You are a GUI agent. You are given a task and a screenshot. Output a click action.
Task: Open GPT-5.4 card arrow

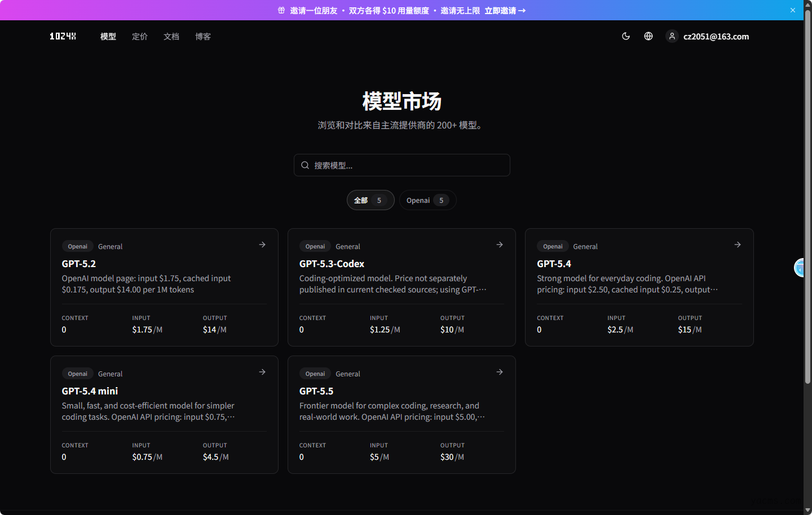(738, 245)
